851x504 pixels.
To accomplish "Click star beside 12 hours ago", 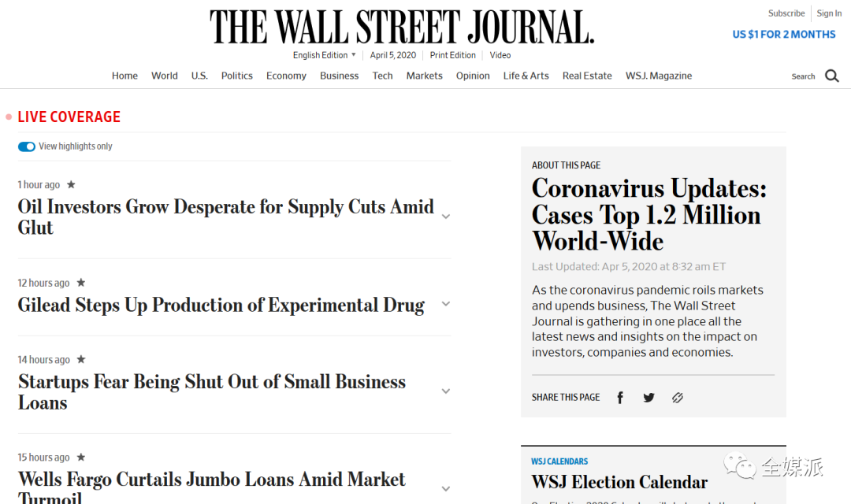I will click(x=81, y=283).
